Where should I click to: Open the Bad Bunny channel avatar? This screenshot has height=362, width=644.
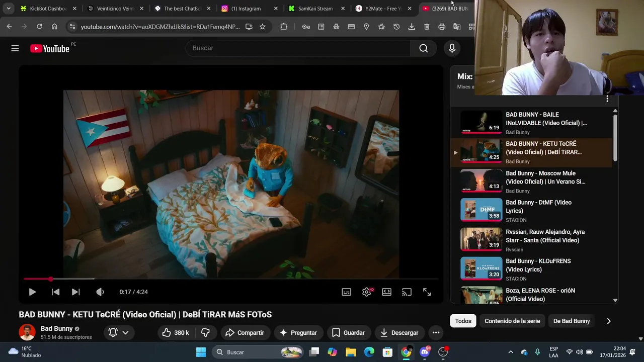27,332
